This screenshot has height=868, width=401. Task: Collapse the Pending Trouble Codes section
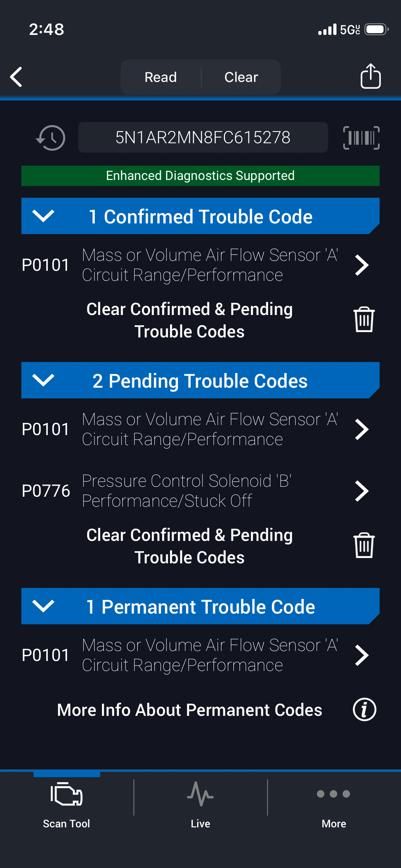point(43,380)
